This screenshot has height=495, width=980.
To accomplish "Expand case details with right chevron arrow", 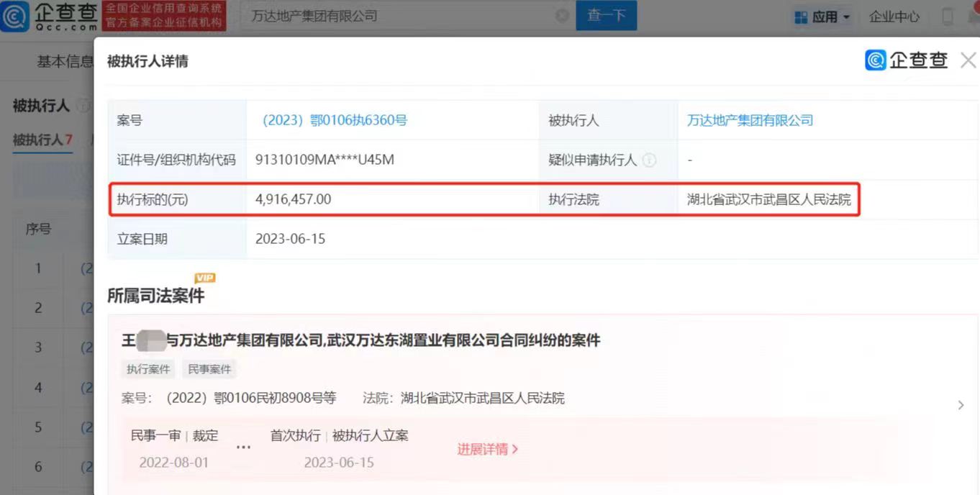I will pyautogui.click(x=961, y=406).
